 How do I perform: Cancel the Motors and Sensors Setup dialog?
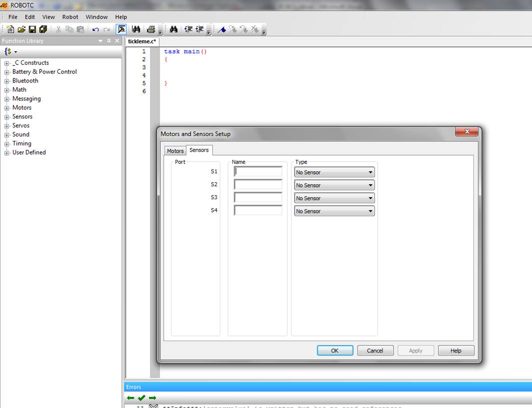coord(375,351)
